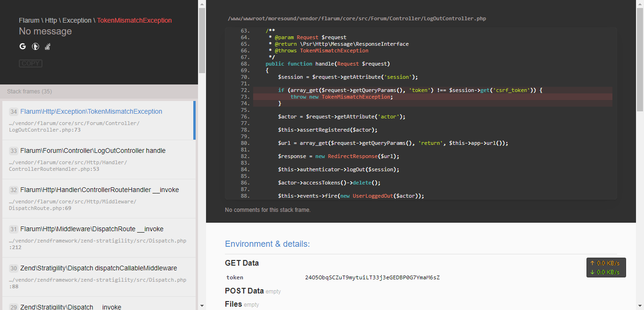Select stack frame 32 ControllerRouteHandler __invoke
Screen dimensions: 644x310
click(99, 198)
